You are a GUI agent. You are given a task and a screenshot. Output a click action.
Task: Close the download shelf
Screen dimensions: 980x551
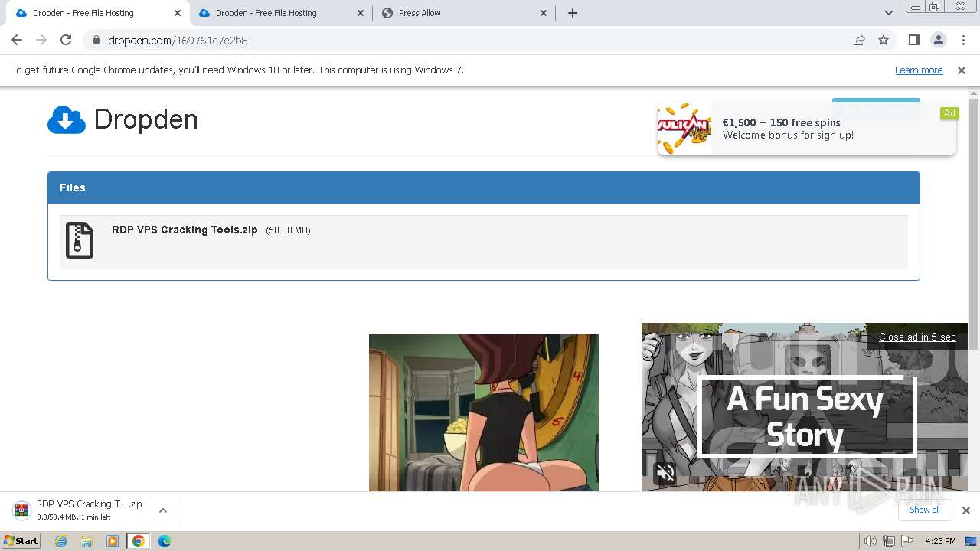click(x=965, y=510)
